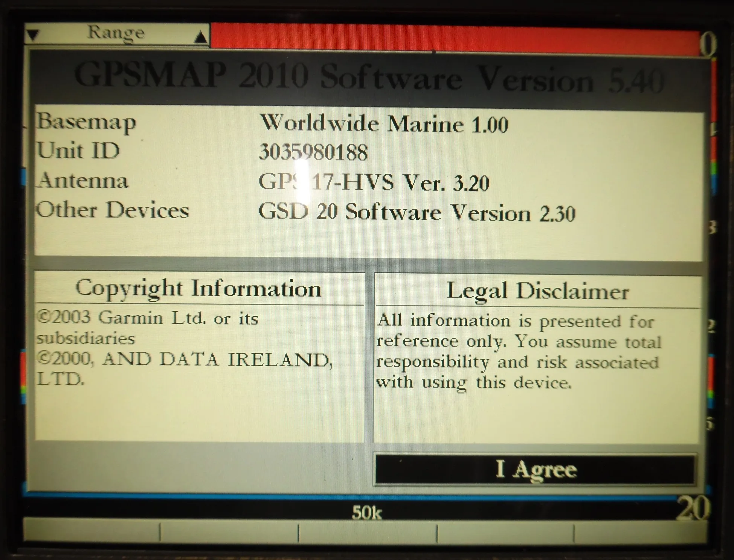Click the 50k frequency label
This screenshot has width=734, height=560.
click(367, 513)
